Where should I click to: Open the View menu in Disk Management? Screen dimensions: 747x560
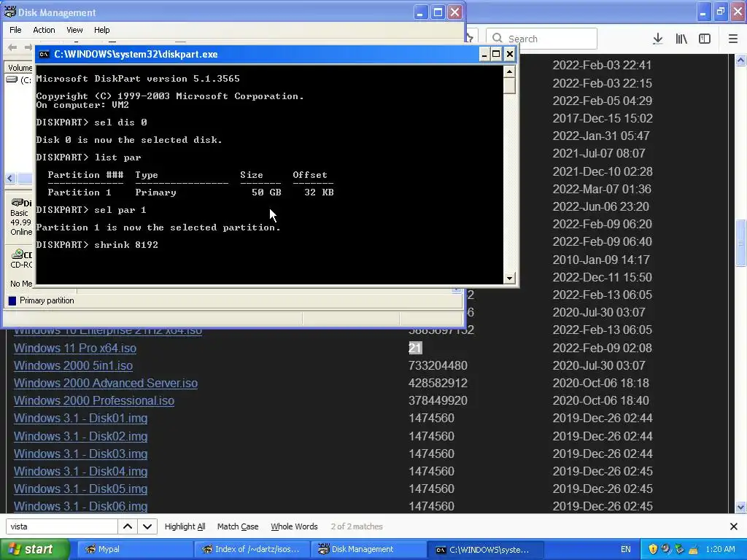[x=74, y=30]
